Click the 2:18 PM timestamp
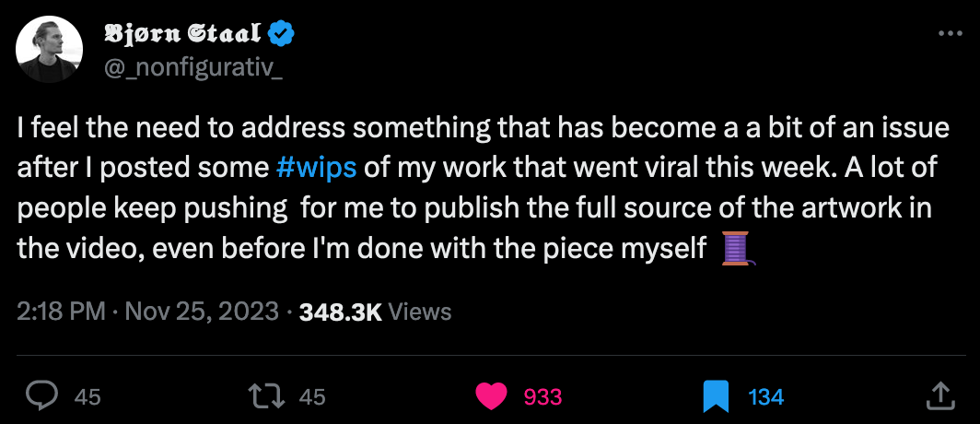The width and height of the screenshot is (980, 424). tap(62, 312)
